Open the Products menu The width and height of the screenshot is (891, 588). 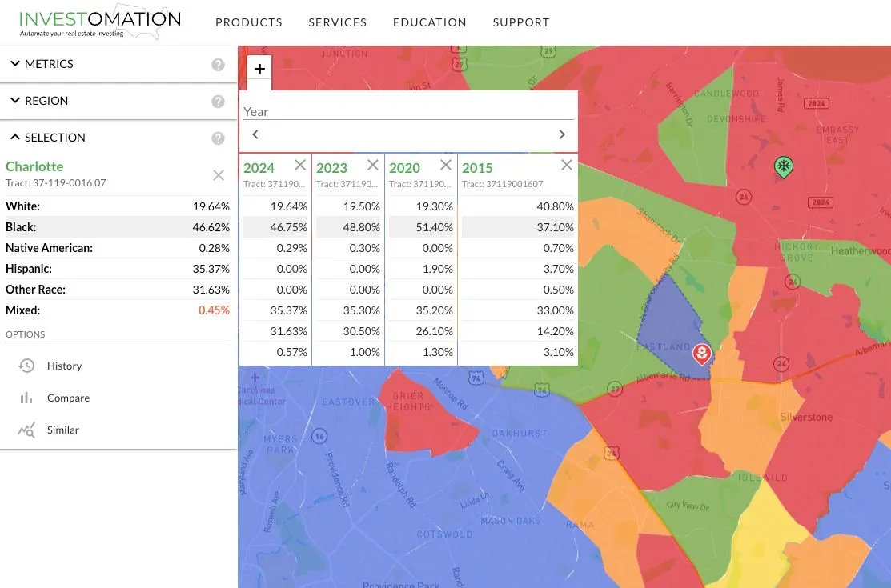pos(249,22)
